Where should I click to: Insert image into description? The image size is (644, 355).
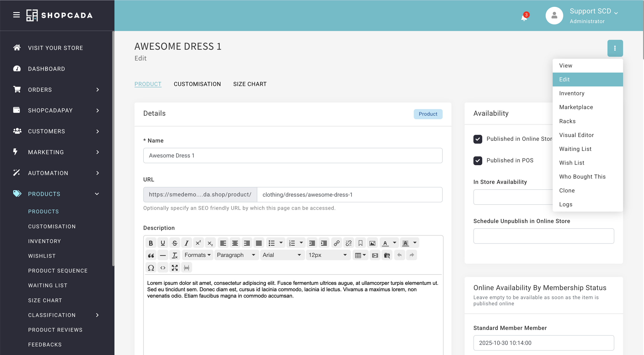(x=372, y=243)
